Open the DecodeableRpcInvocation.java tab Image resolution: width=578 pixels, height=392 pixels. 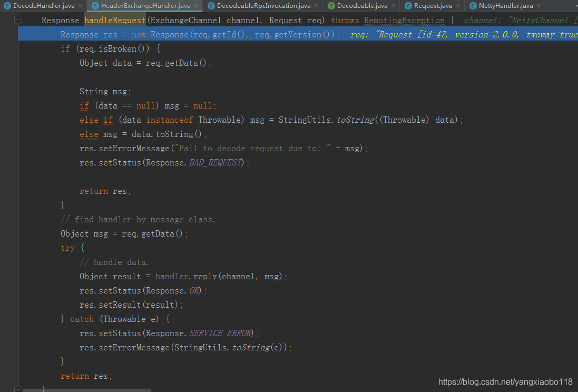pyautogui.click(x=263, y=5)
